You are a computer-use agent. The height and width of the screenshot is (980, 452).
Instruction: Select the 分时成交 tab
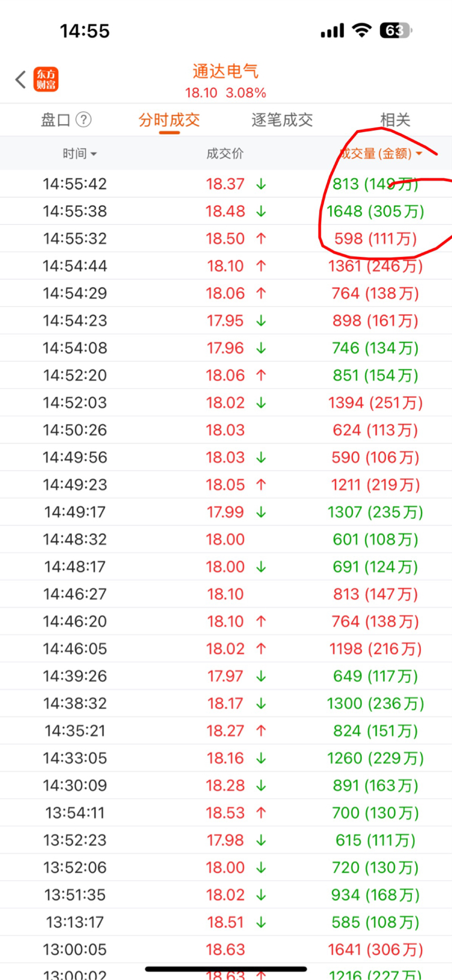coord(169,120)
